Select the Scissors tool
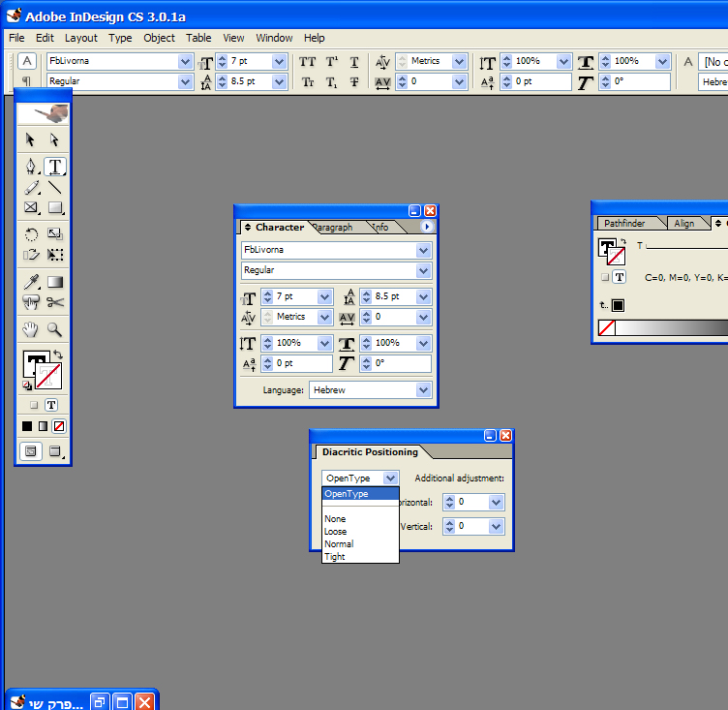Image resolution: width=728 pixels, height=710 pixels. click(x=55, y=302)
